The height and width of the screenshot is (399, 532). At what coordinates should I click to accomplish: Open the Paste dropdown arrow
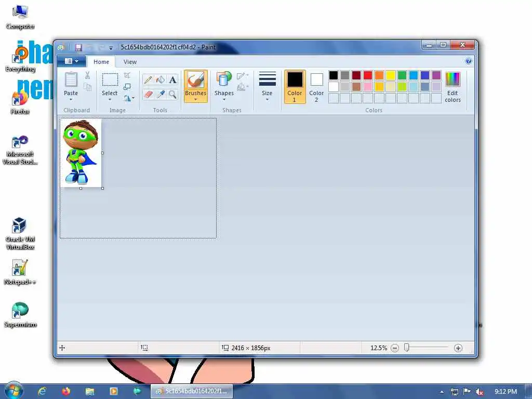point(71,99)
